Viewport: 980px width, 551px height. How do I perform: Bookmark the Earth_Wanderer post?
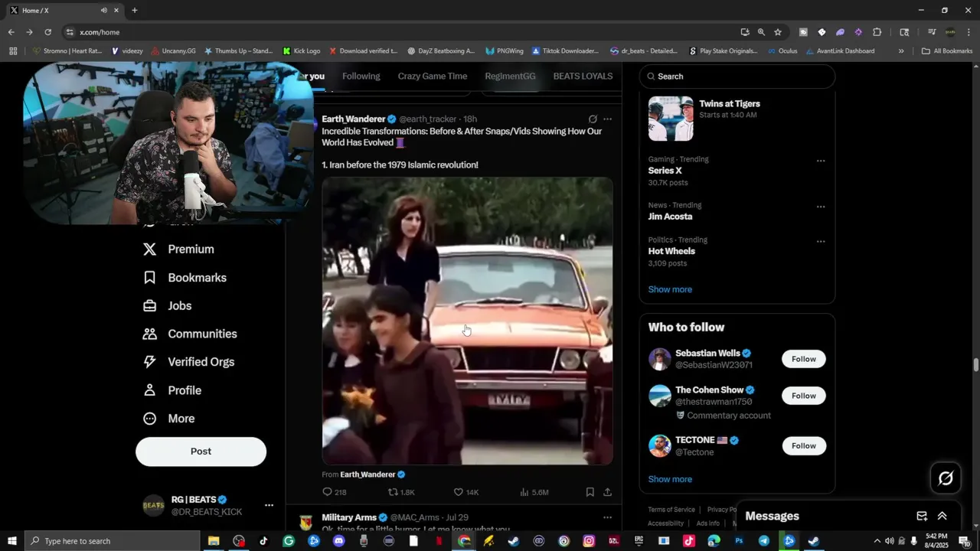590,492
